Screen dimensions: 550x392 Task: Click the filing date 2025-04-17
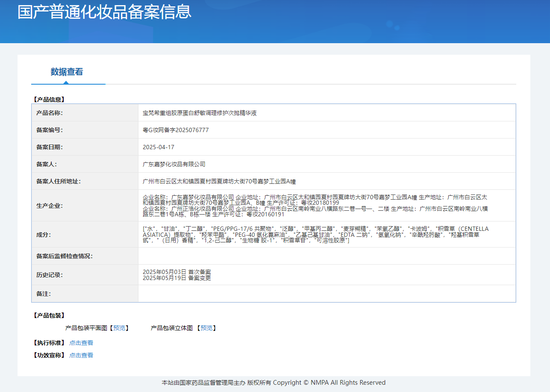coord(159,147)
